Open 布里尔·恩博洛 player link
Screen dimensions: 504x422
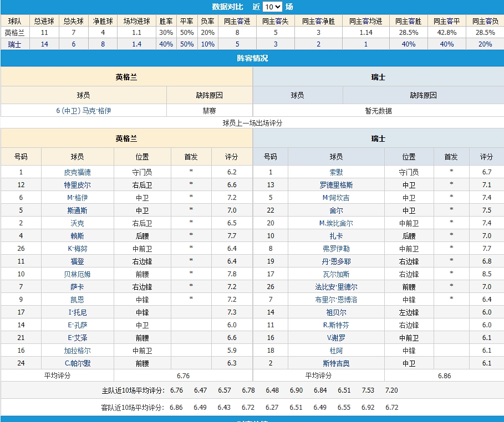click(x=336, y=300)
